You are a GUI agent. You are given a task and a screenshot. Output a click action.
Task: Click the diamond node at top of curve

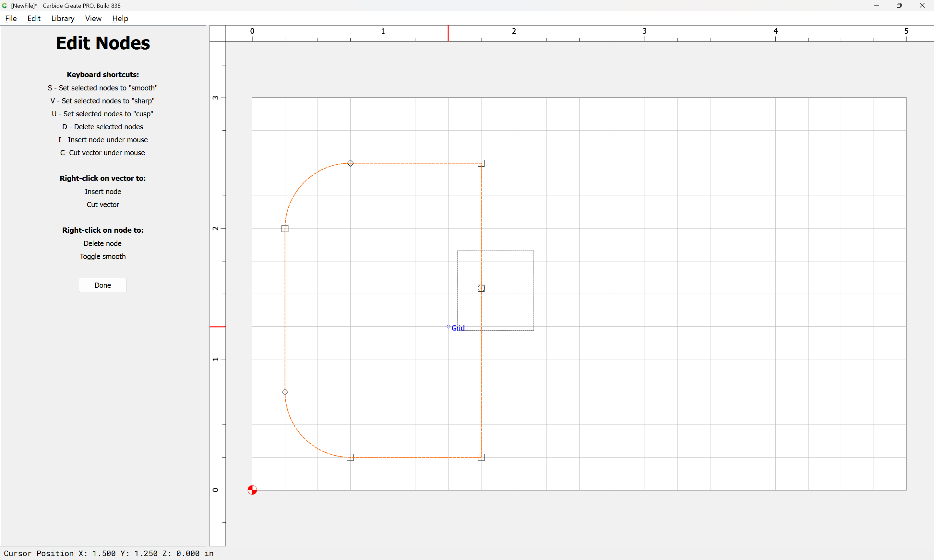click(x=350, y=163)
